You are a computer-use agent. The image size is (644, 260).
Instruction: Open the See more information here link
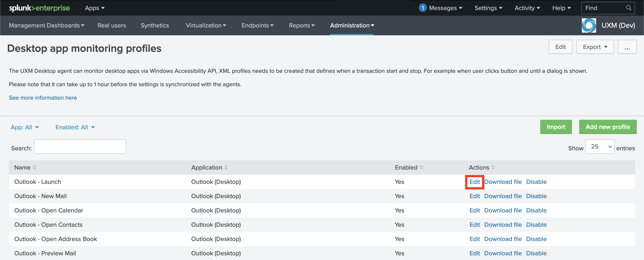(x=43, y=98)
